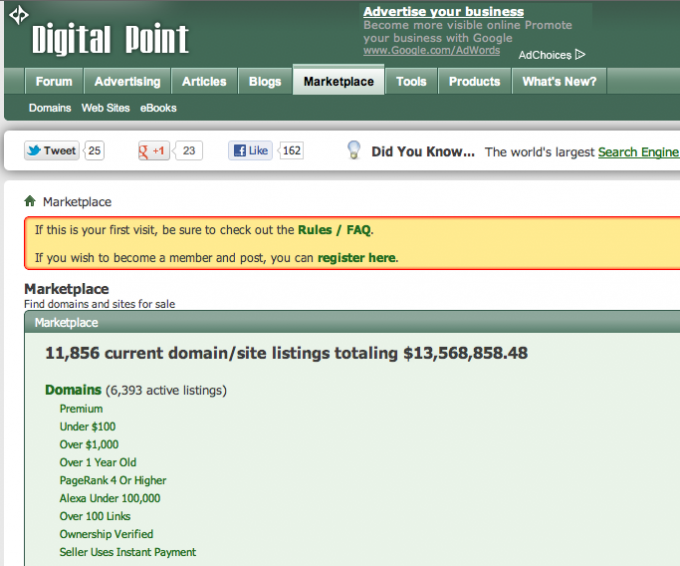Image resolution: width=680 pixels, height=566 pixels.
Task: Open Under $100 domain listings
Action: pyautogui.click(x=88, y=427)
